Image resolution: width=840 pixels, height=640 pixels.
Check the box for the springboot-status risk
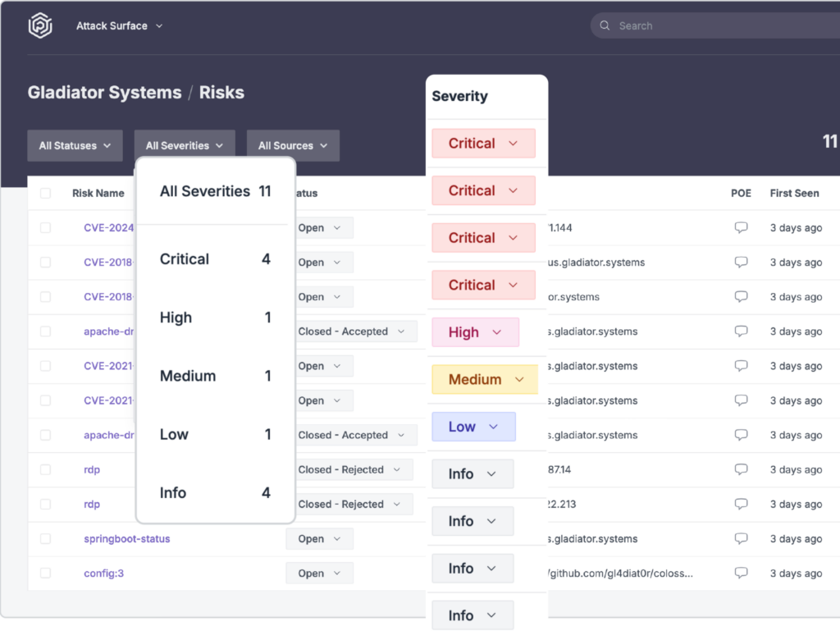click(x=46, y=539)
